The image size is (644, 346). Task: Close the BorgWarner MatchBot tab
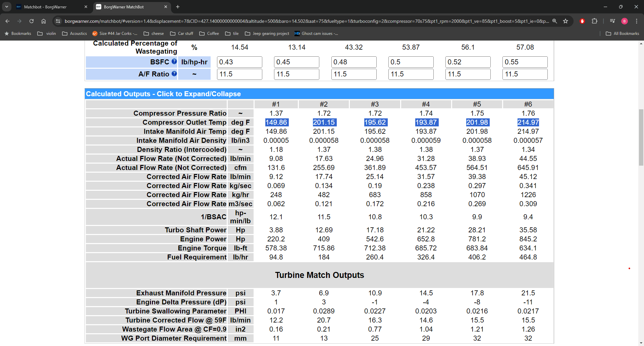coord(166,7)
